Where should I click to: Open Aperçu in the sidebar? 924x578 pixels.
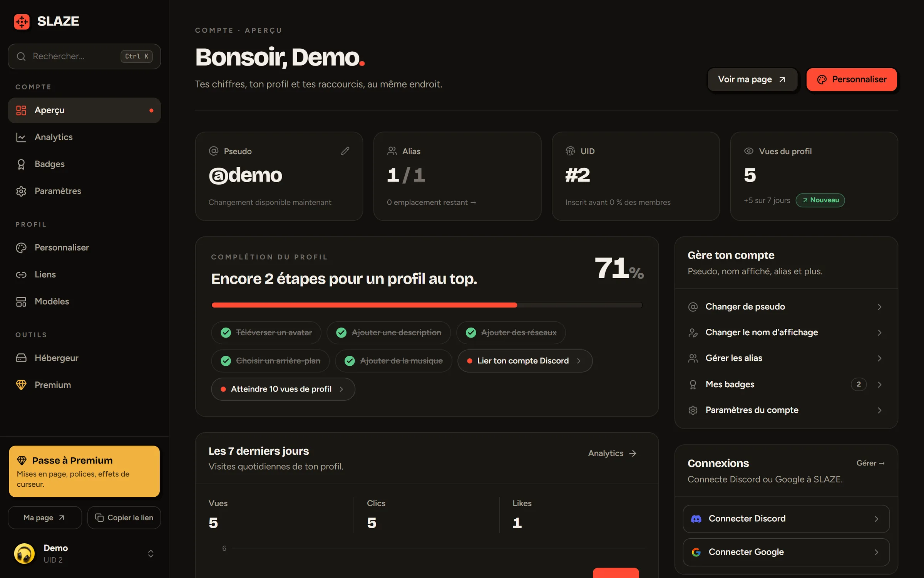click(x=84, y=111)
